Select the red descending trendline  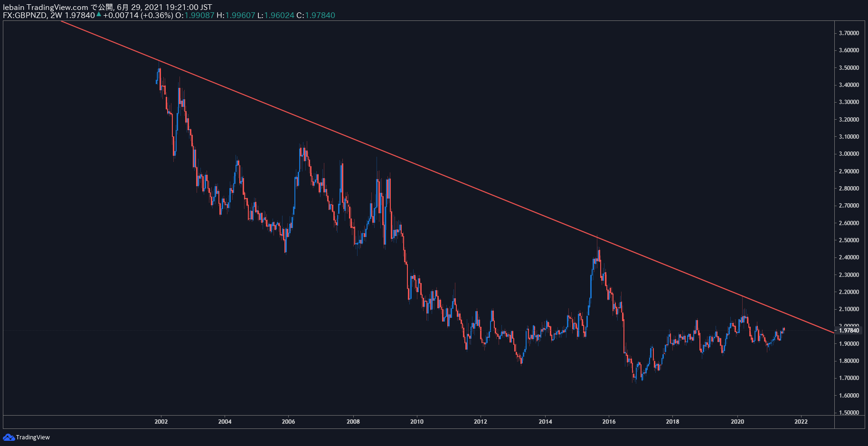coord(446,176)
